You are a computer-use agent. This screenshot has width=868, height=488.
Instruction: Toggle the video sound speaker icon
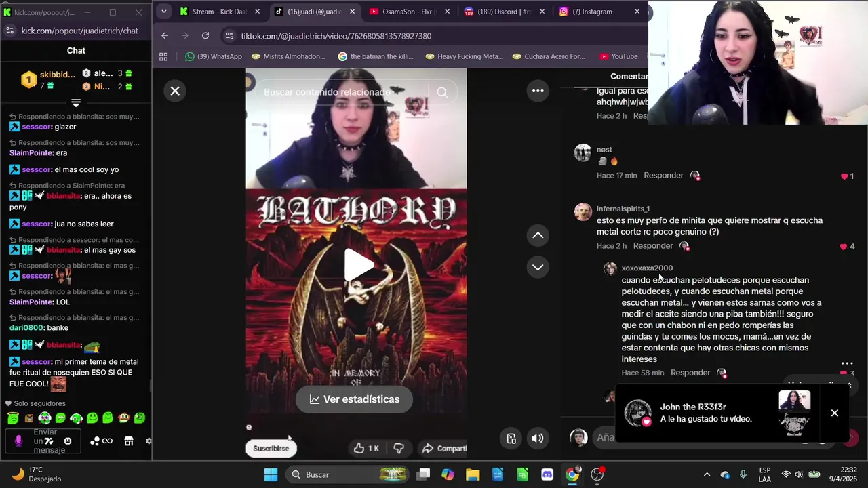pos(537,439)
